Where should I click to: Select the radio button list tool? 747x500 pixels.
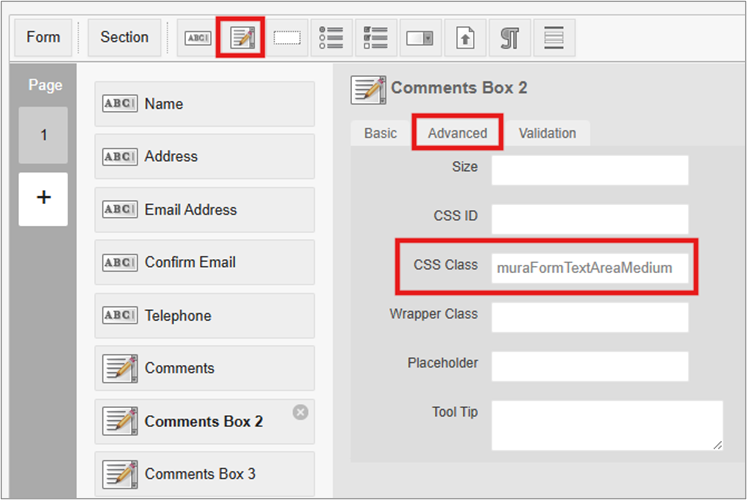pyautogui.click(x=331, y=38)
